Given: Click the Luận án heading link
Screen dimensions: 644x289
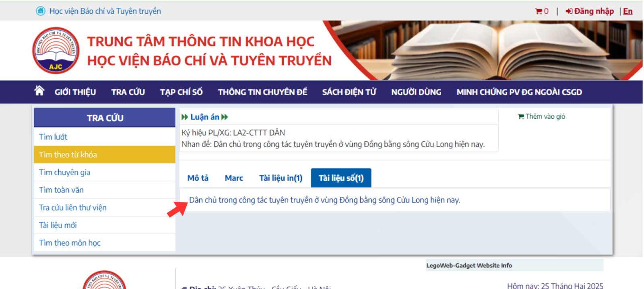Looking at the screenshot, I should [x=205, y=117].
